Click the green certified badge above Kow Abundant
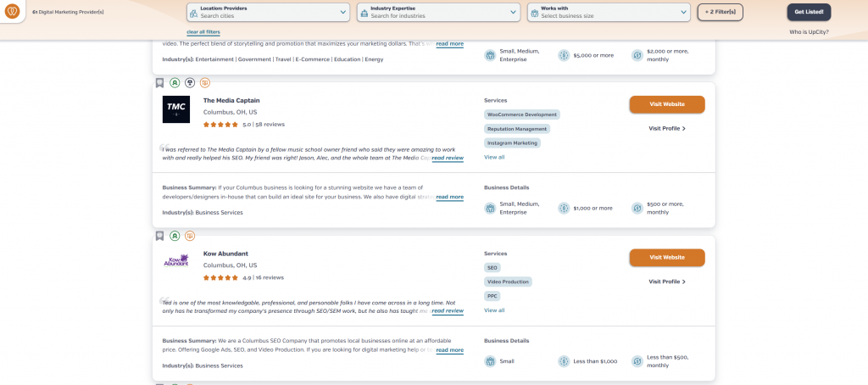 (175, 236)
